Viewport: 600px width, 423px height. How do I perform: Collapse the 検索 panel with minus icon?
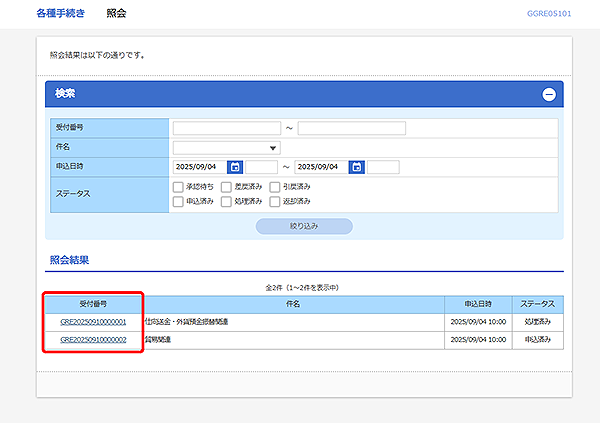[x=549, y=94]
